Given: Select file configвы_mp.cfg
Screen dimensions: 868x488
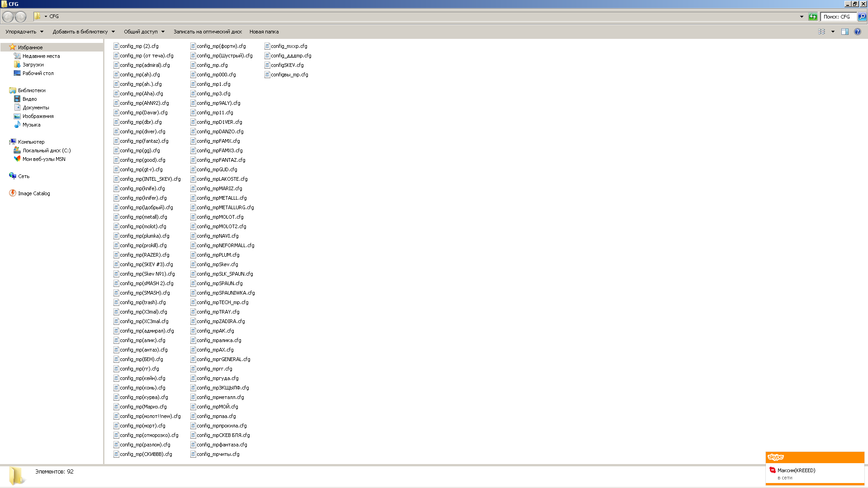Looking at the screenshot, I should pos(287,75).
